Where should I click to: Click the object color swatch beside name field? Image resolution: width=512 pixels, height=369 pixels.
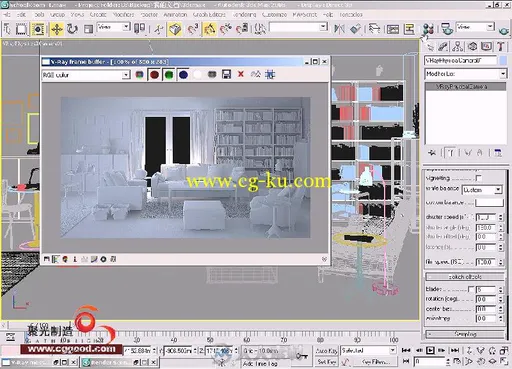point(503,61)
